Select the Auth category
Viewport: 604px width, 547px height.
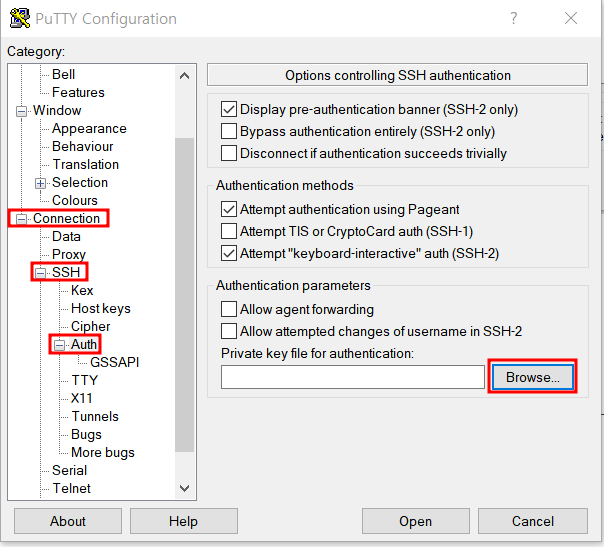(84, 344)
